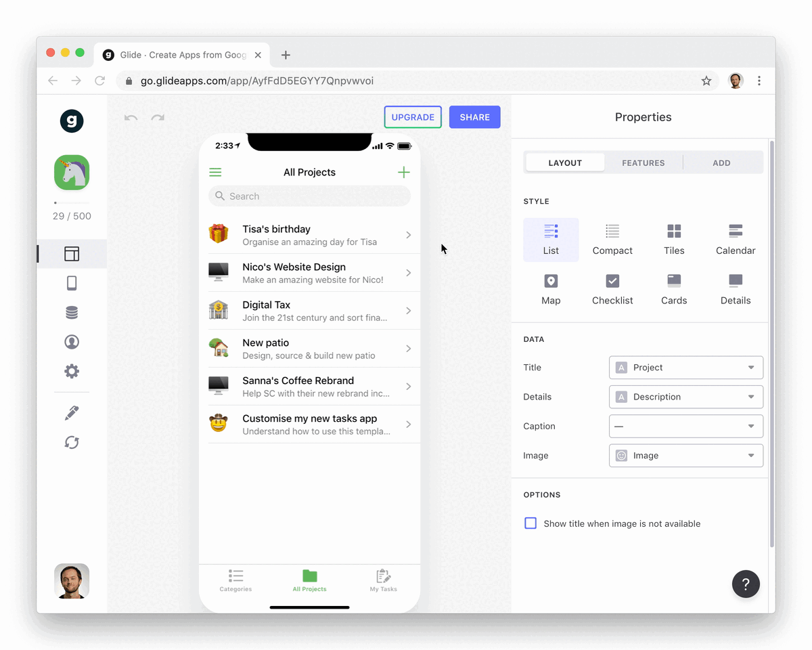
Task: Click the user avatar photo in the sidebar
Action: point(72,581)
